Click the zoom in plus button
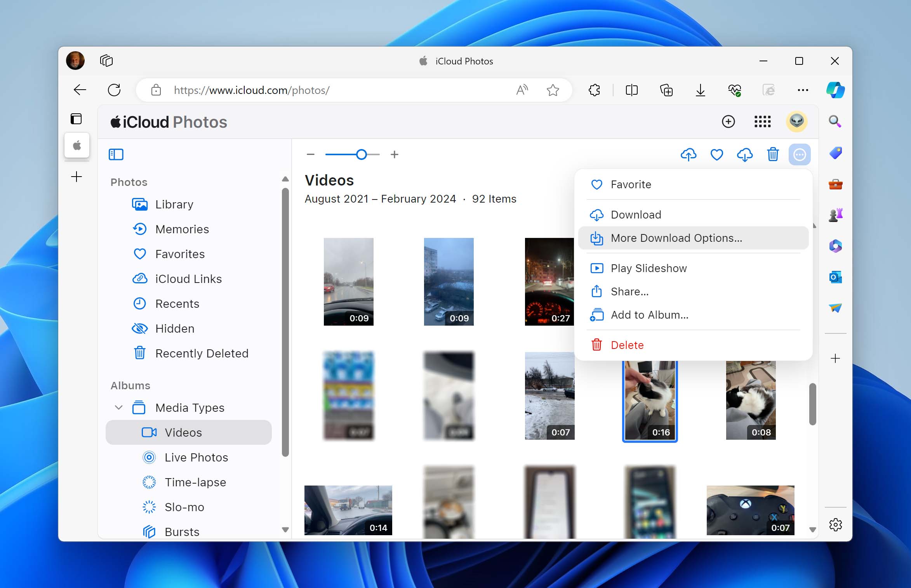Viewport: 911px width, 588px height. point(395,154)
